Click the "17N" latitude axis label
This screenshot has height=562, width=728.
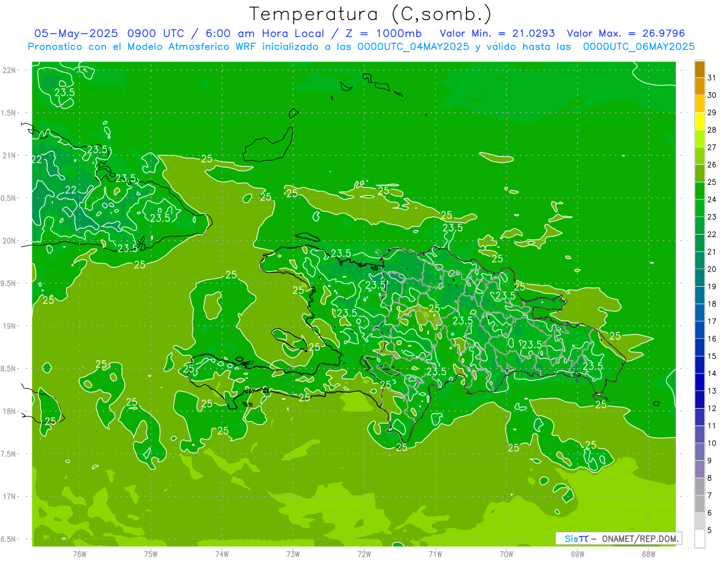pyautogui.click(x=9, y=497)
